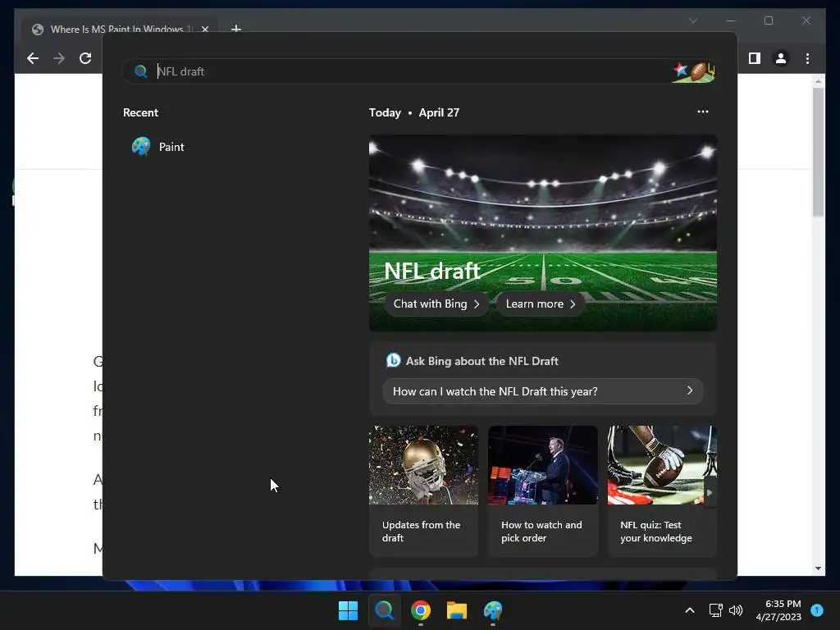Click the 'Ask Bing about the NFL Draft' heading
Screen dimensions: 840x630
[x=482, y=361]
